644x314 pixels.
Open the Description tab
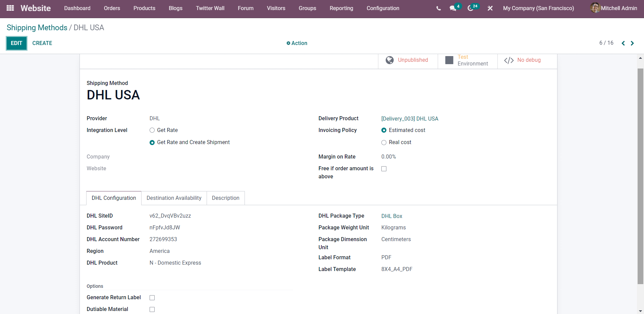pos(225,198)
